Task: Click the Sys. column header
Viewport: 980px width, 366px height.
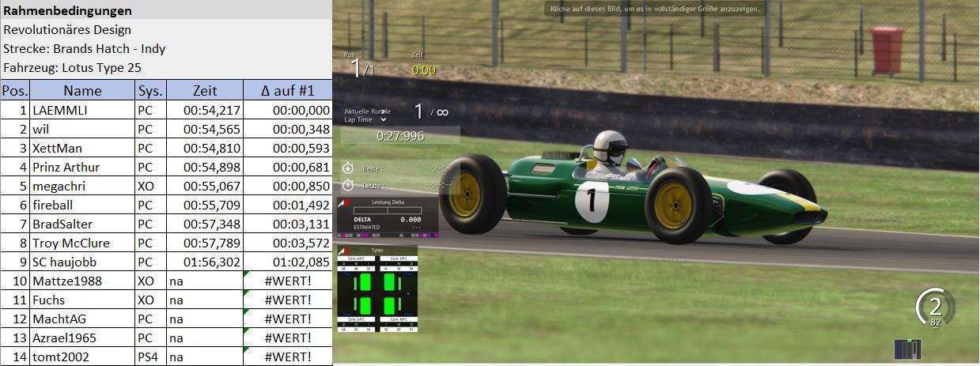Action: pyautogui.click(x=150, y=90)
